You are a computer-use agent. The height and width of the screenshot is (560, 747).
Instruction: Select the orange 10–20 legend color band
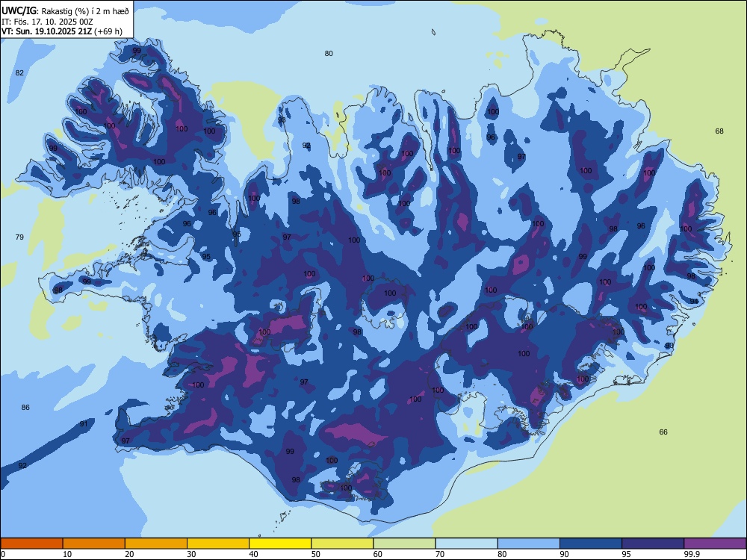tap(94, 544)
